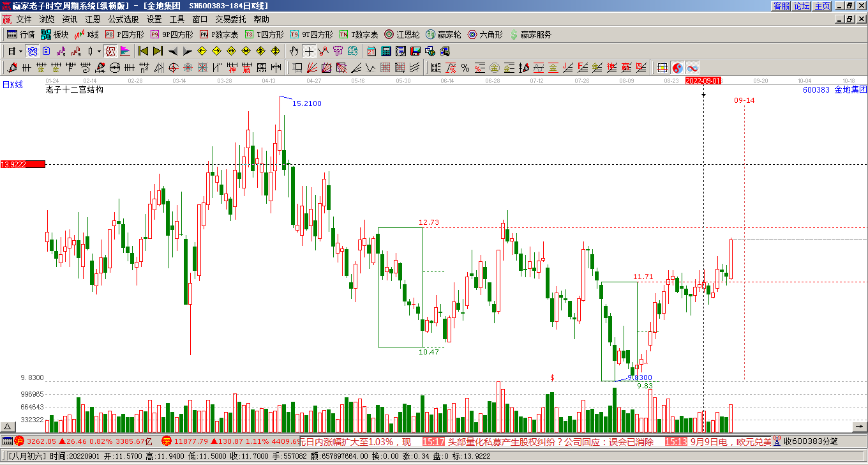Click status bar table icon at far left
Screen dimensions: 868x465
pyautogui.click(x=6, y=441)
